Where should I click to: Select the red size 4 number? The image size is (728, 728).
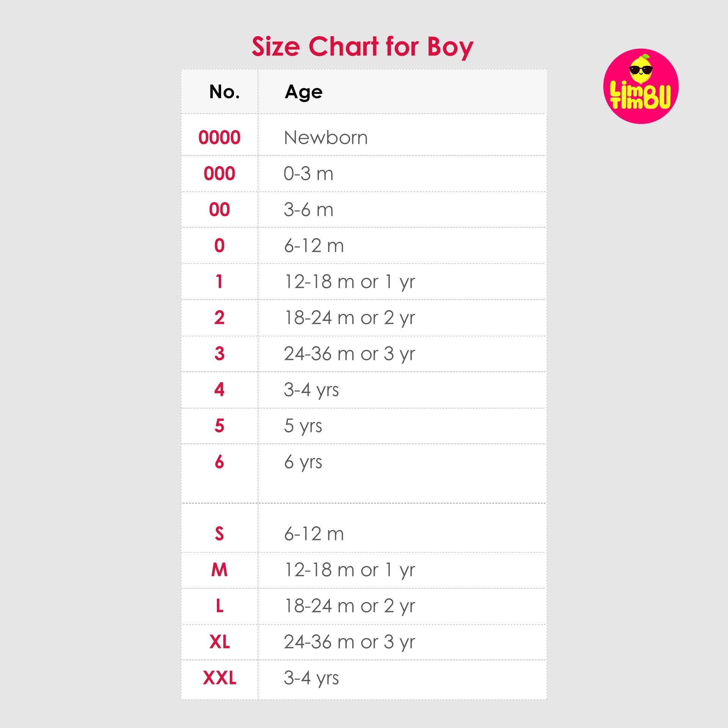(x=220, y=390)
